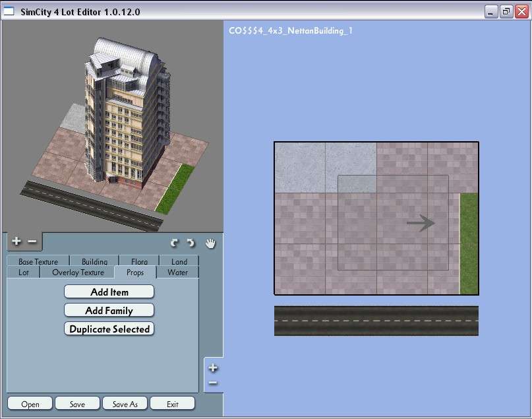This screenshot has width=532, height=419.
Task: Click the Open button
Action: point(30,404)
